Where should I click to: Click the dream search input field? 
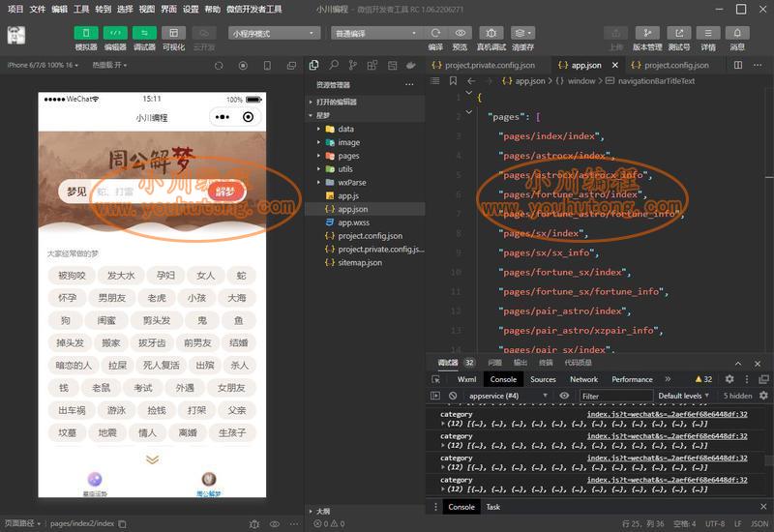tap(151, 191)
